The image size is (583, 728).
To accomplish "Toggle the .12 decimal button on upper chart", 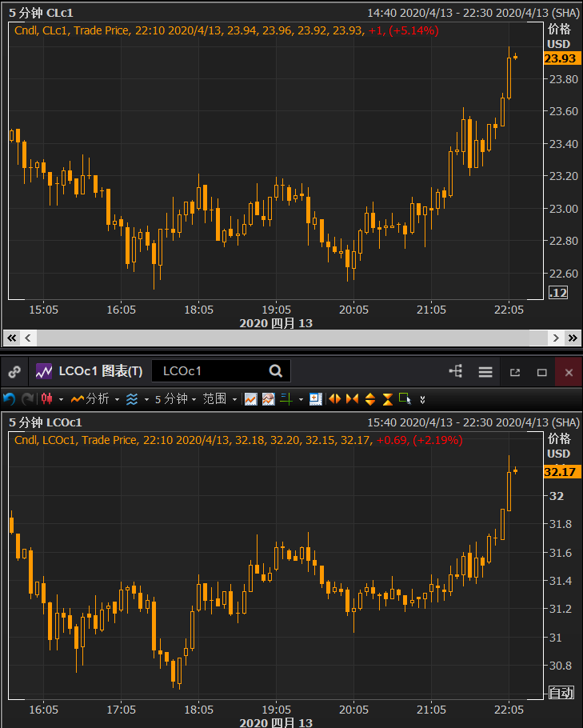I will point(558,293).
